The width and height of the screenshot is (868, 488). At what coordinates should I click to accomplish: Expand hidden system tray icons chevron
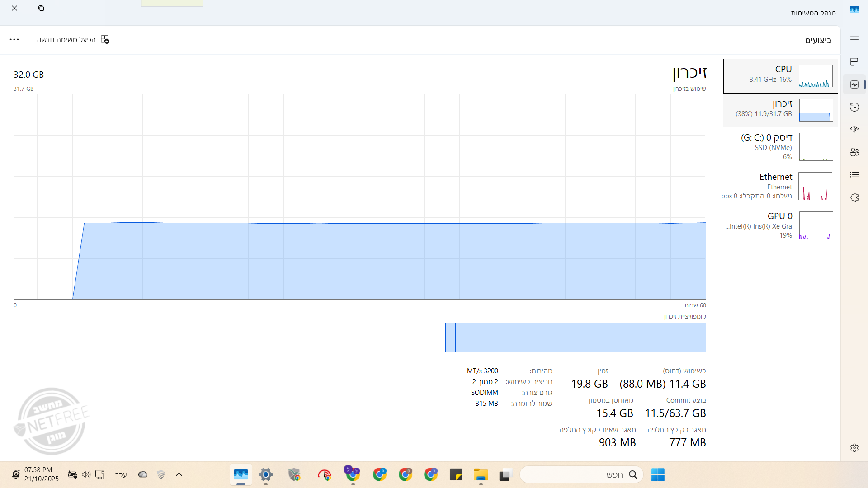click(179, 474)
